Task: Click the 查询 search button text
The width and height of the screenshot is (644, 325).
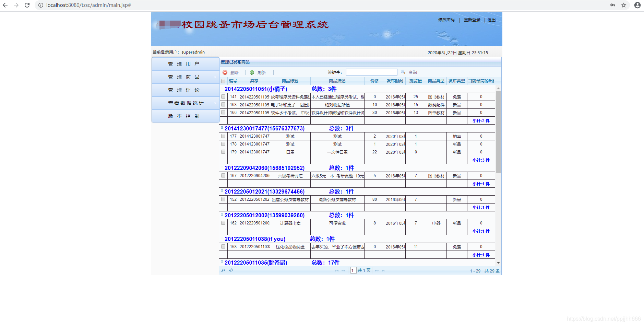Action: 413,72
